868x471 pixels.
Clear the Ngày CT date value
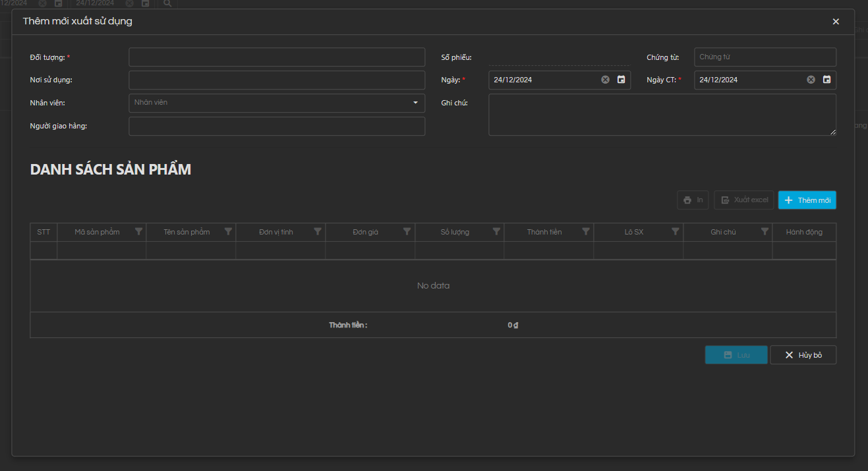pyautogui.click(x=811, y=80)
